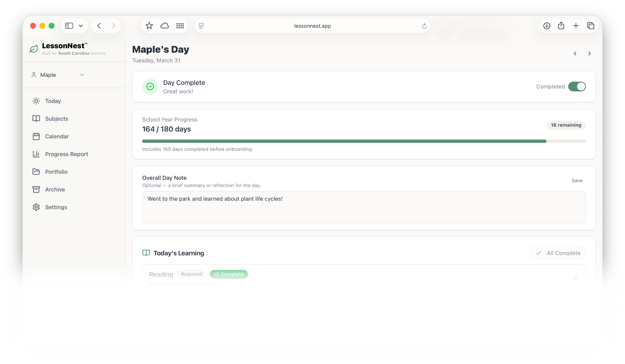Click the star favorites icon
The image size is (625, 364).
coord(149,26)
